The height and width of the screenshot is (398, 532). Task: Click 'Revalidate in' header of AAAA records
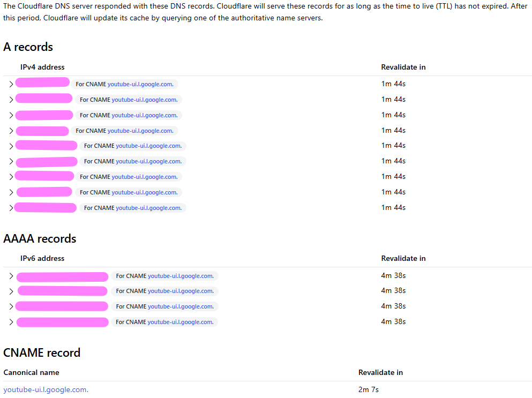pyautogui.click(x=403, y=259)
